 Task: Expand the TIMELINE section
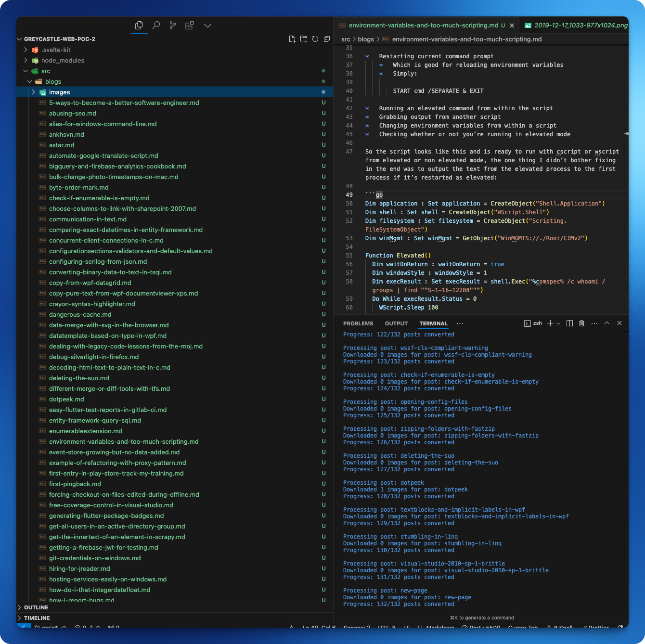pos(37,618)
